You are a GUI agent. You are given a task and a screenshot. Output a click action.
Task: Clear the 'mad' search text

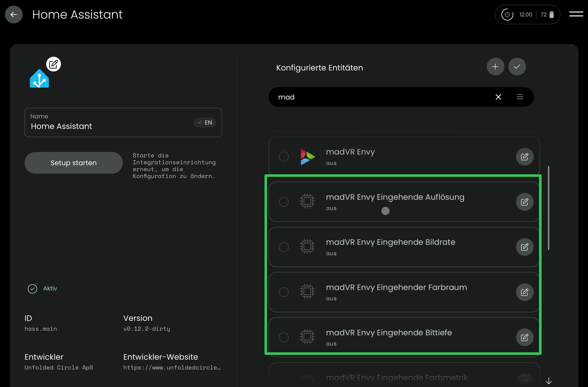(498, 97)
